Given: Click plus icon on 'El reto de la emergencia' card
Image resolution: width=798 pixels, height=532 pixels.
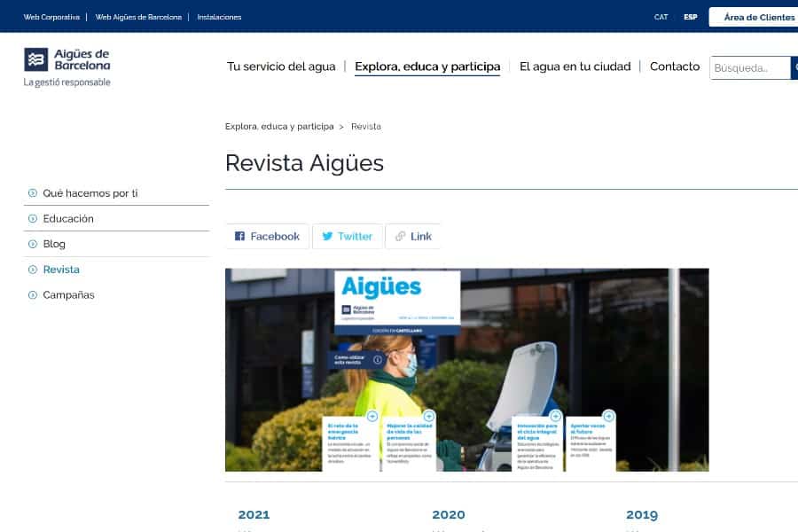Looking at the screenshot, I should coord(372,416).
